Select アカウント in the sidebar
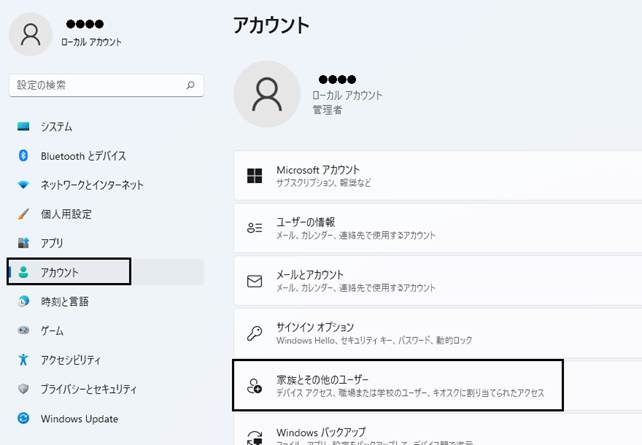Screen dimensions: 642x445 coord(106,272)
